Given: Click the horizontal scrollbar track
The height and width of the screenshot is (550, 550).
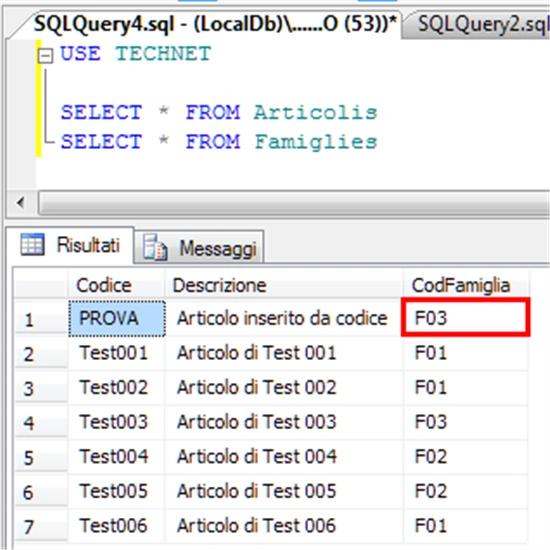Looking at the screenshot, I should [x=294, y=203].
